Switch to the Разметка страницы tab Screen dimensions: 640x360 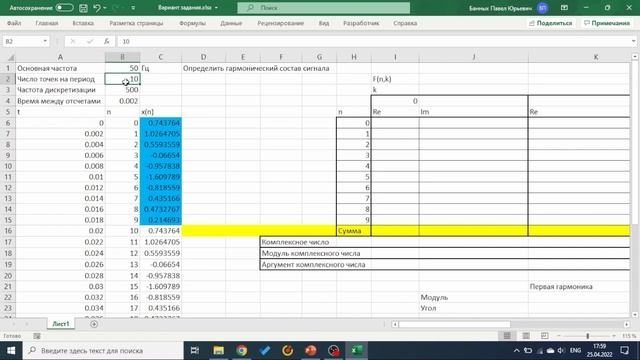136,23
